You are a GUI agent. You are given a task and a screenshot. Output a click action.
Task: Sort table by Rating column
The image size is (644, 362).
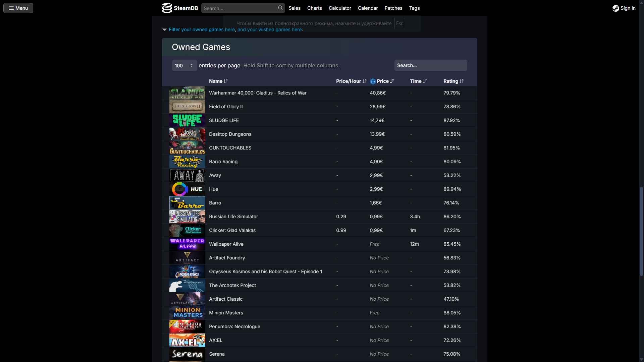pos(453,81)
